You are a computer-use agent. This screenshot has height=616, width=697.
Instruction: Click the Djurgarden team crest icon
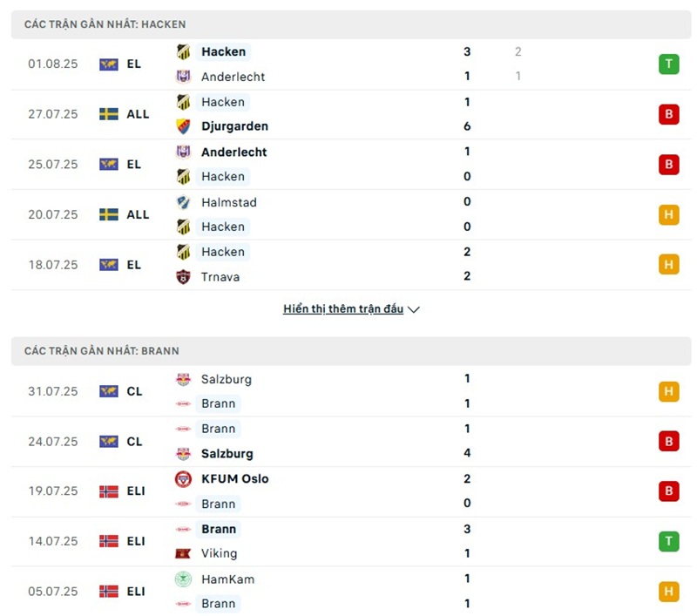tap(183, 126)
